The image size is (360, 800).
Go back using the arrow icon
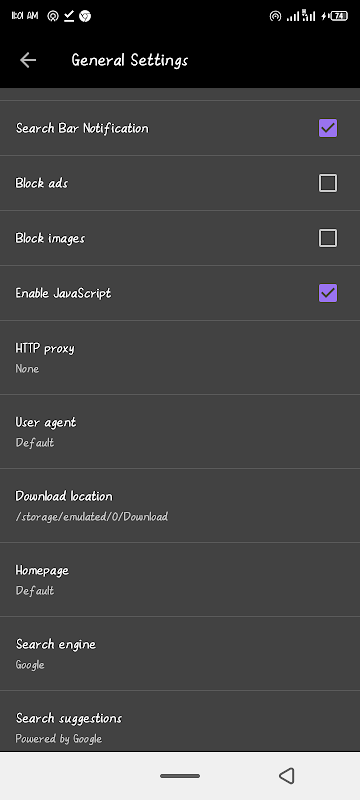(28, 60)
